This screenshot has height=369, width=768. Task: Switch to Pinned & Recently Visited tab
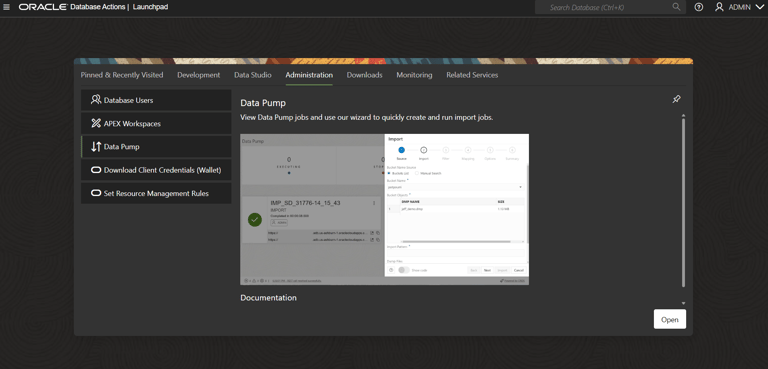(x=122, y=75)
